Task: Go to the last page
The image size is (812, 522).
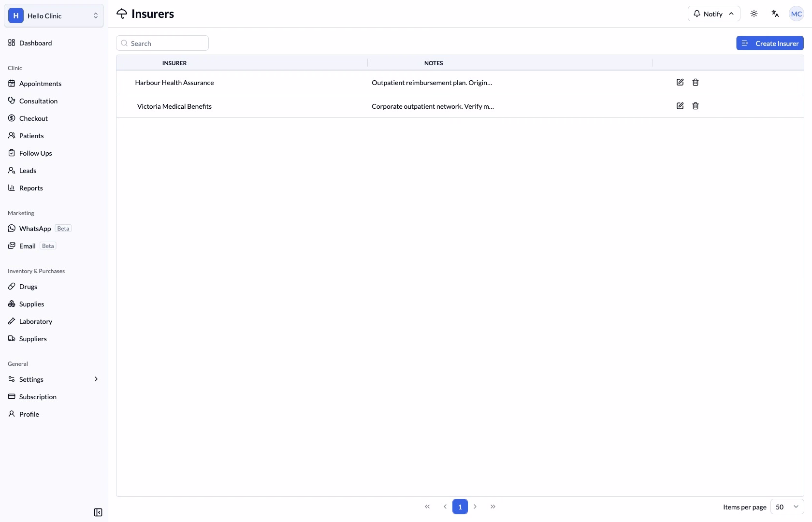Action: point(493,507)
